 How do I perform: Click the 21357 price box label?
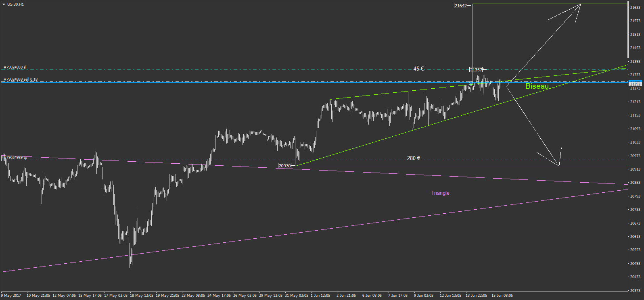476,70
